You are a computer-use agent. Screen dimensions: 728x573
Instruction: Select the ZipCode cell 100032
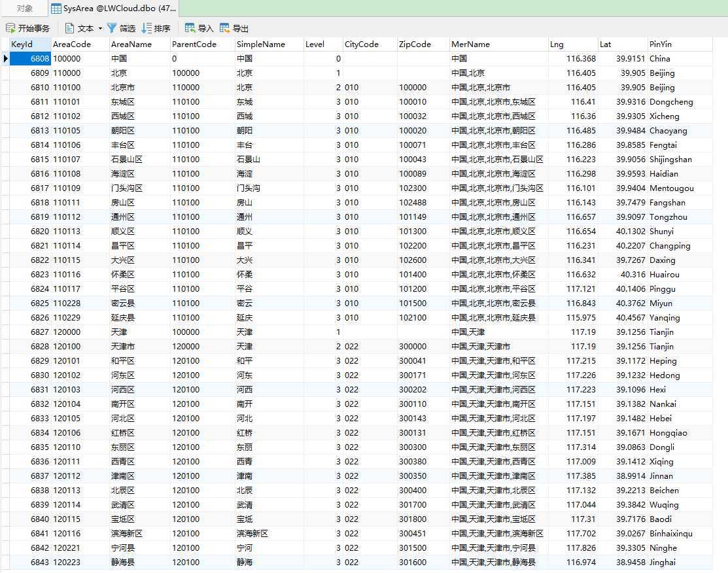pos(423,116)
